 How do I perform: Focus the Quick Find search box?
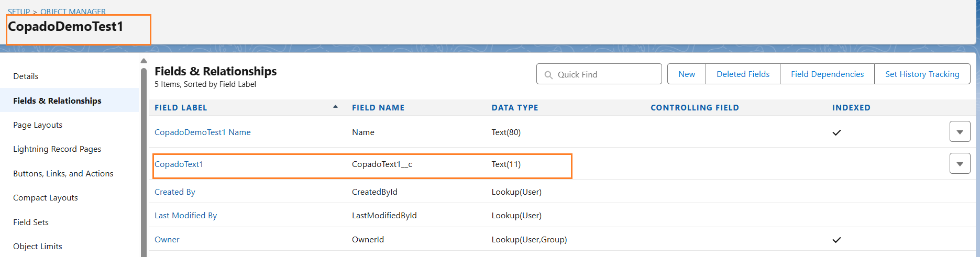coord(599,74)
